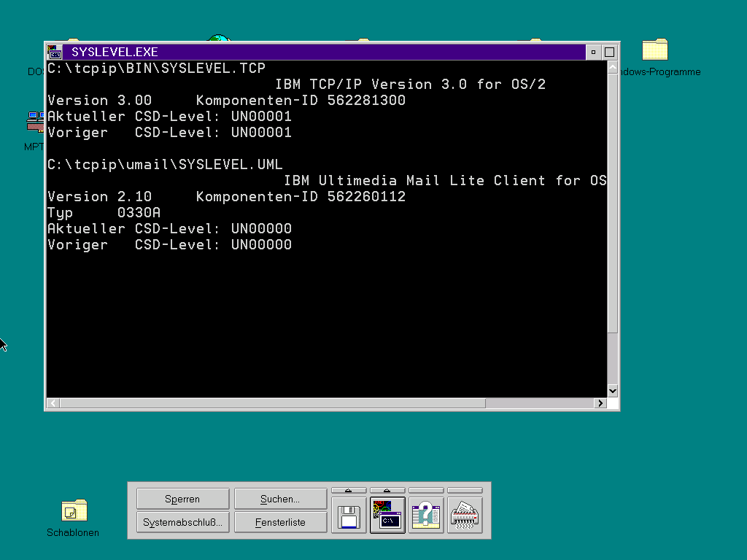The width and height of the screenshot is (747, 560).
Task: Select the MPTS network icon on desktop
Action: tap(35, 122)
